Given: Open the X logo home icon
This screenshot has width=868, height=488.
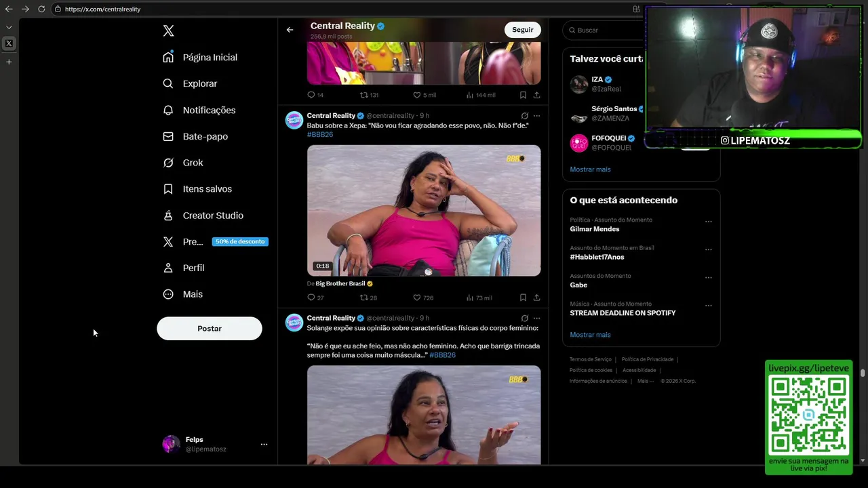Looking at the screenshot, I should tap(168, 30).
